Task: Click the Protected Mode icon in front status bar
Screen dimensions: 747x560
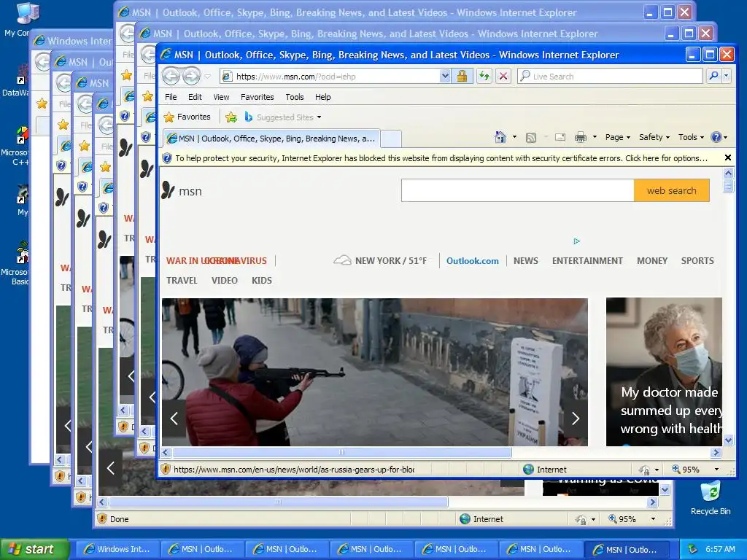Action: 644,470
